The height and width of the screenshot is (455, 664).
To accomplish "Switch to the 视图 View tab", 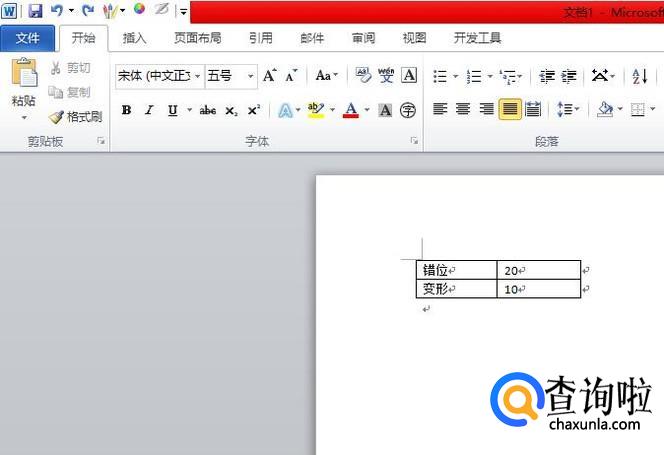I will [x=414, y=38].
